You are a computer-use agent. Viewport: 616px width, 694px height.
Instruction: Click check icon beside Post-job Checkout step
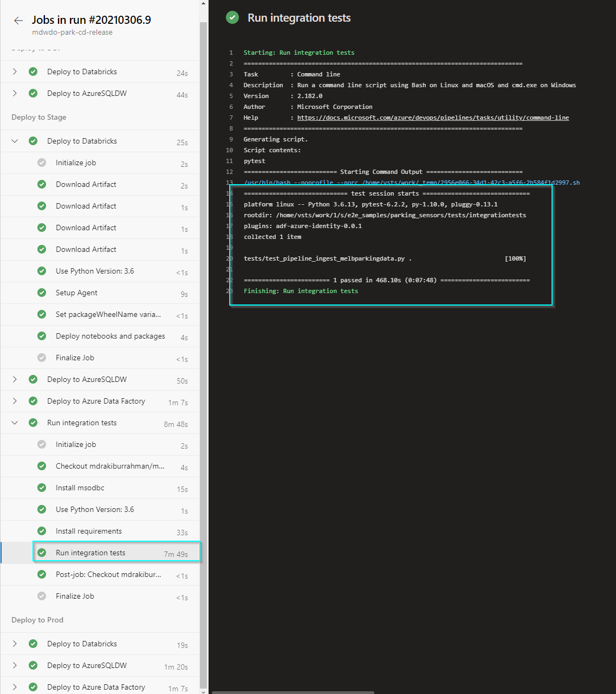[42, 574]
